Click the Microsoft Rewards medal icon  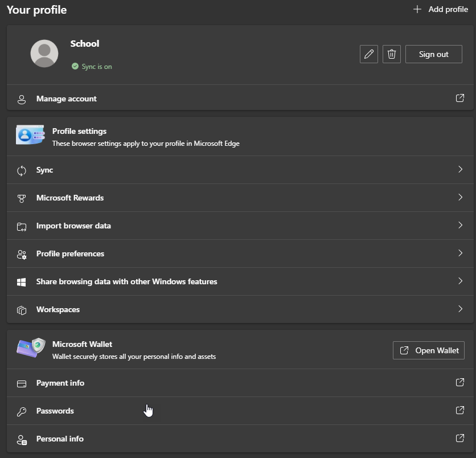click(22, 198)
